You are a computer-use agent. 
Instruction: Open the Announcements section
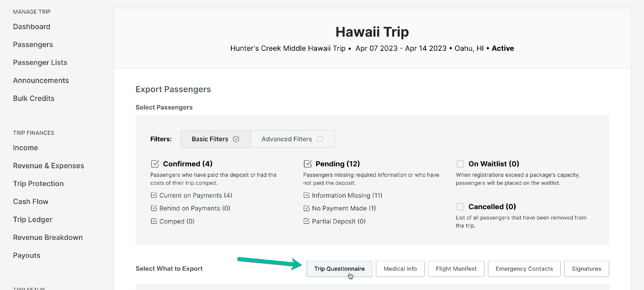point(41,80)
